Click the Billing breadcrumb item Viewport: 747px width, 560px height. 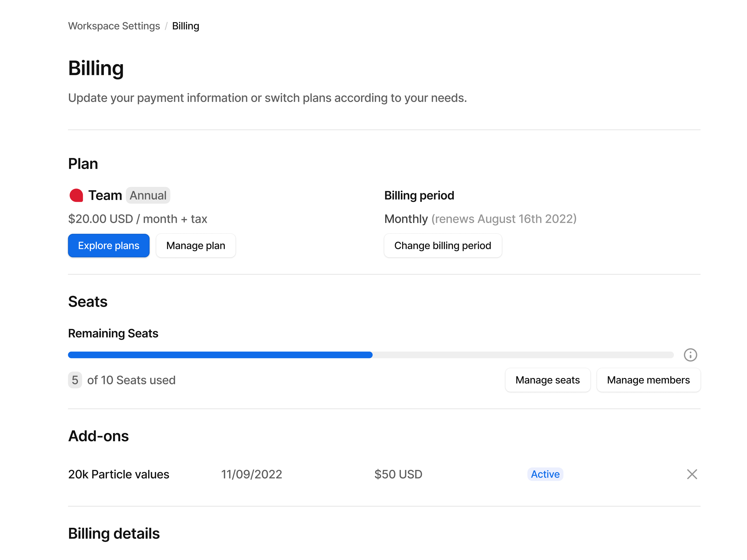pyautogui.click(x=185, y=26)
